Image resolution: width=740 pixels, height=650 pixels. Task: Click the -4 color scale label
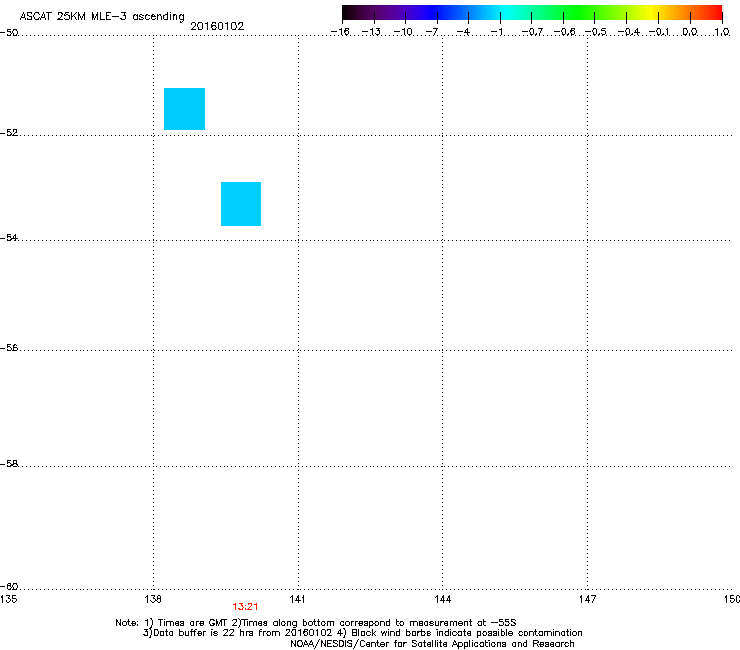pyautogui.click(x=463, y=32)
